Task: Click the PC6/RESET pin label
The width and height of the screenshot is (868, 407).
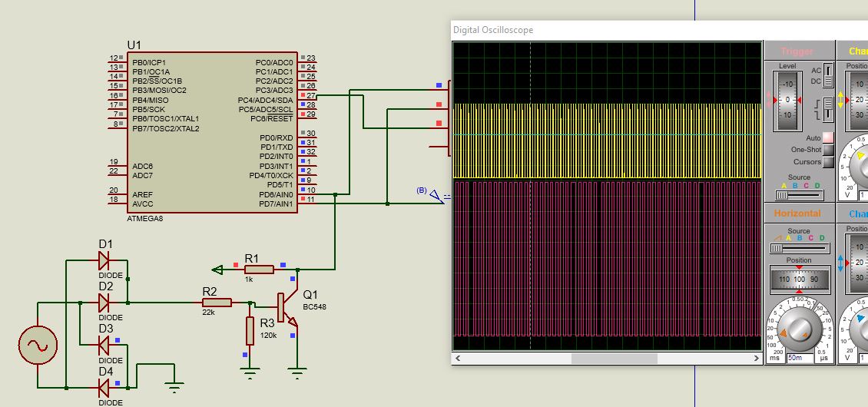Action: [272, 118]
